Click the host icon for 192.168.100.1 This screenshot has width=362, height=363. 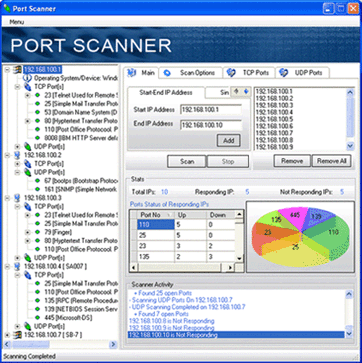tap(17, 70)
